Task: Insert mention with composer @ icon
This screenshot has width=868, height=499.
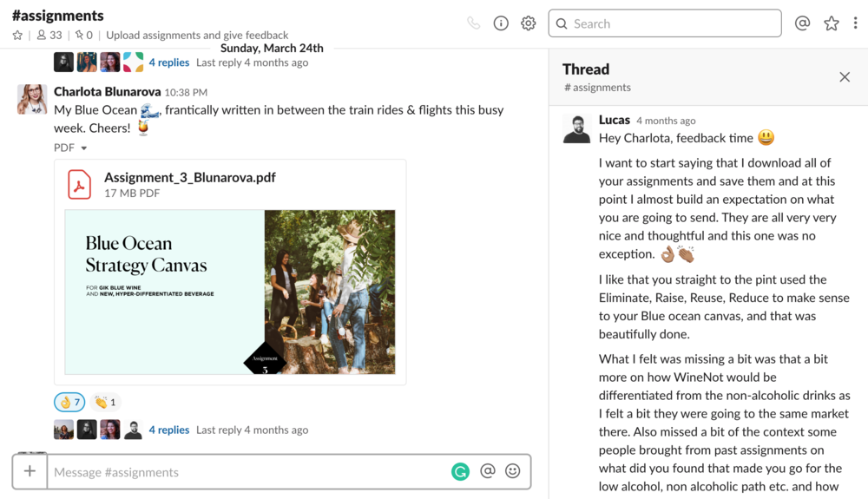Action: point(488,470)
